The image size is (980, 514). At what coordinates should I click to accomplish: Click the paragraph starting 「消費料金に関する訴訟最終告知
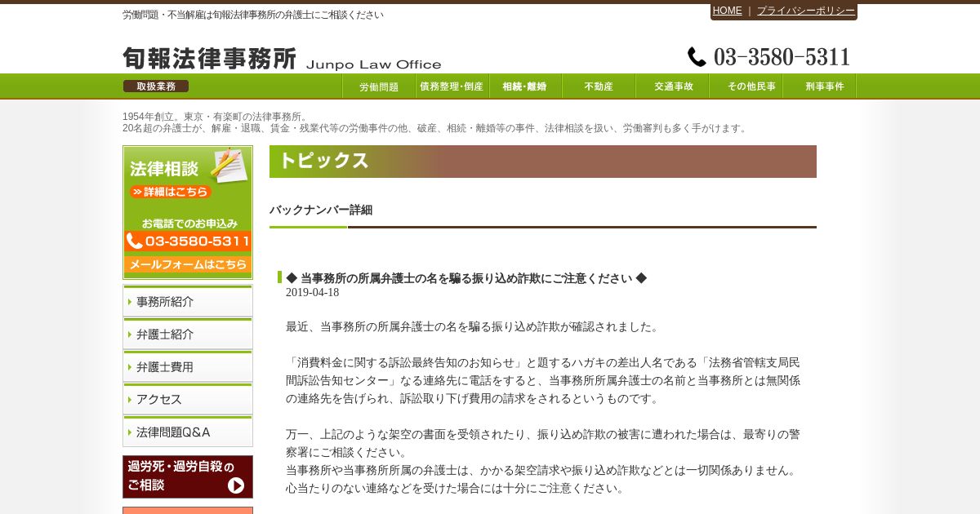click(543, 381)
